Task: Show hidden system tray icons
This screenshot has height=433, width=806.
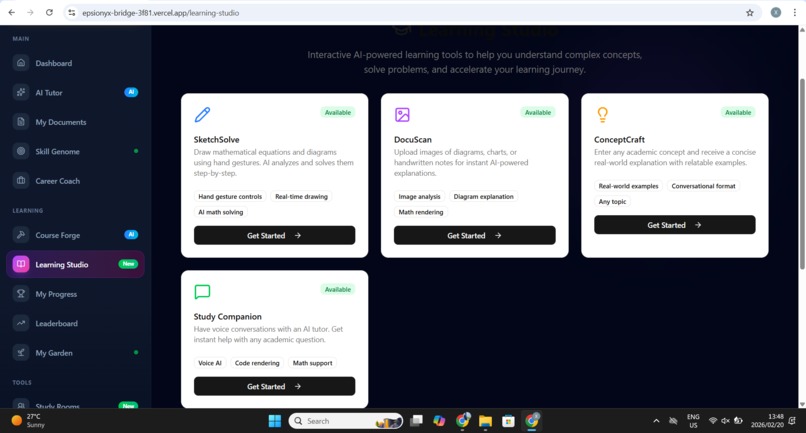Action: [656, 421]
